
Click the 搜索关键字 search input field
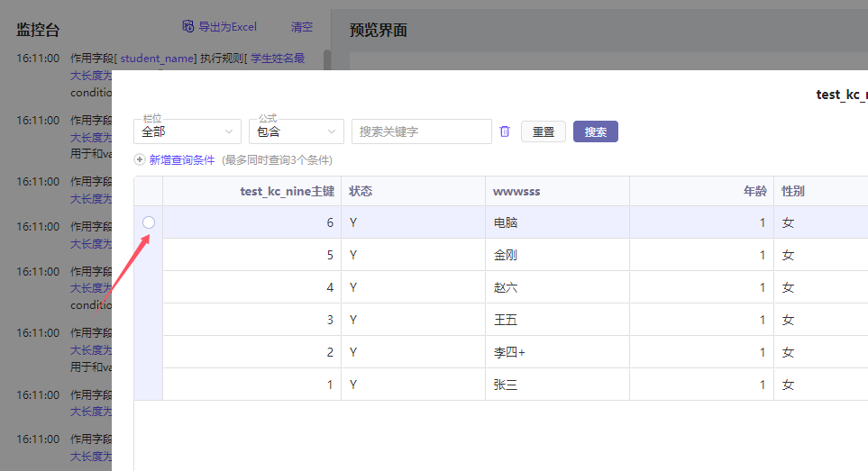click(x=421, y=131)
